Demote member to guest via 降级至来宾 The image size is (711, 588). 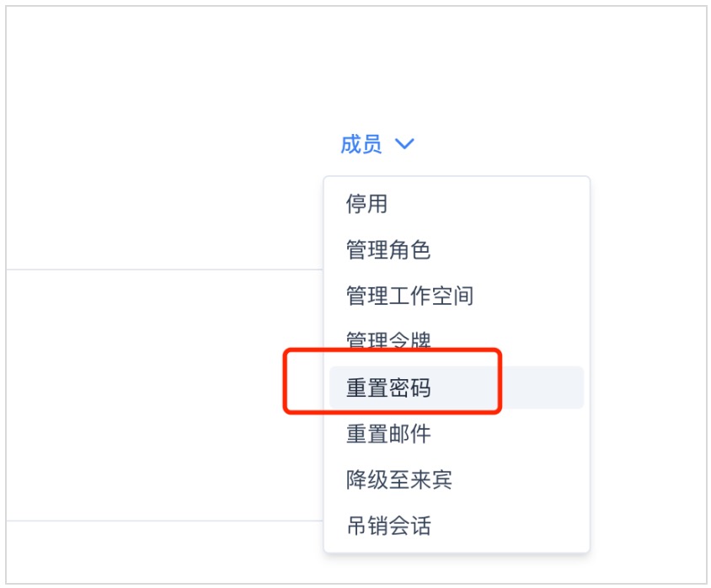[x=398, y=480]
